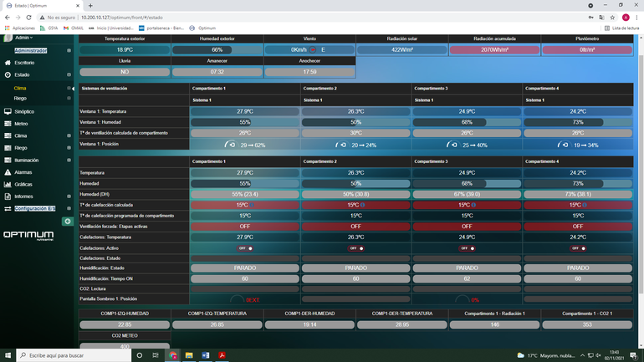Click info icon on Compartimento 2 calefacción
The height and width of the screenshot is (362, 644).
(x=362, y=205)
